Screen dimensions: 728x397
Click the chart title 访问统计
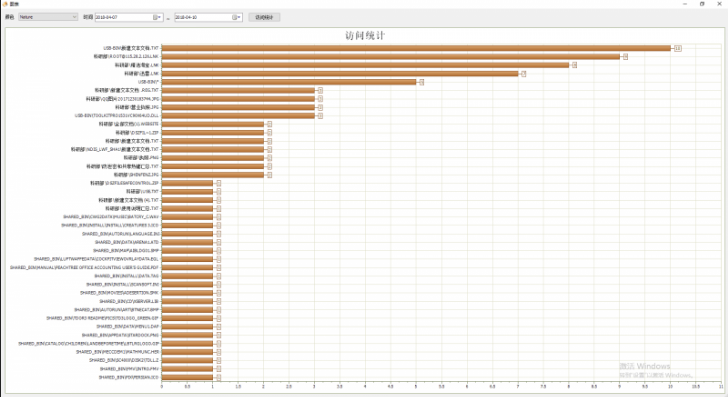[365, 36]
